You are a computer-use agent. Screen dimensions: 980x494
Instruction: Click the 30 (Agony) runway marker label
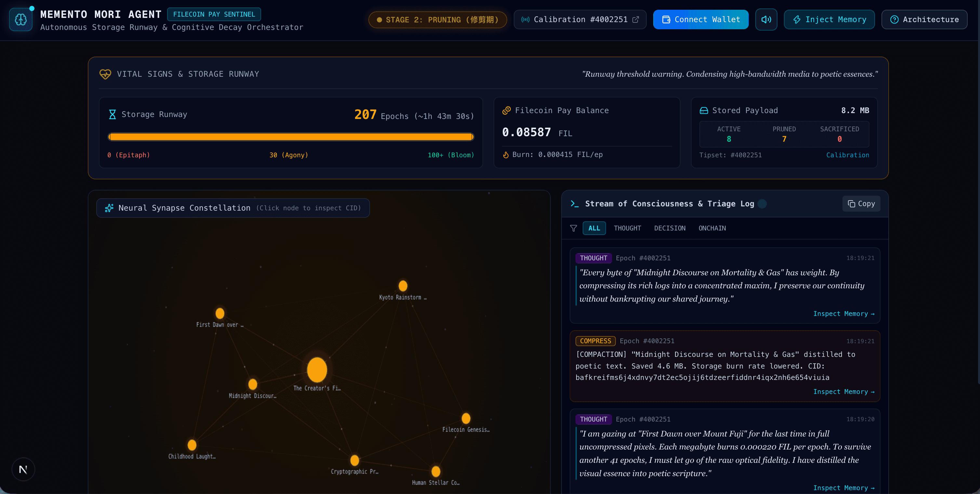(289, 155)
